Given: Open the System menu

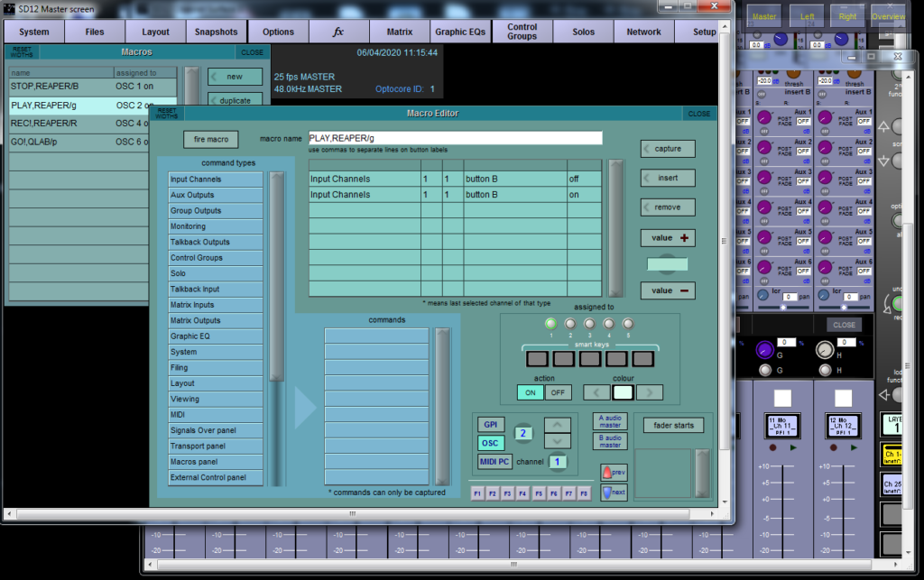Looking at the screenshot, I should [x=34, y=32].
